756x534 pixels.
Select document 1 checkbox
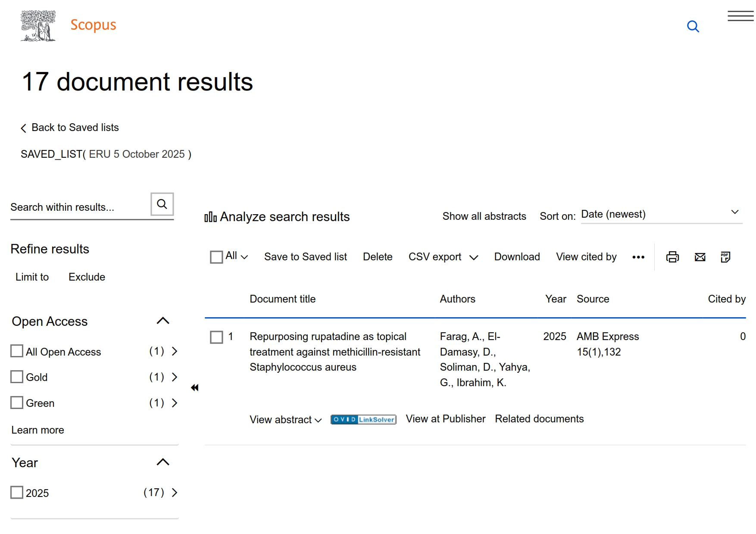[216, 337]
